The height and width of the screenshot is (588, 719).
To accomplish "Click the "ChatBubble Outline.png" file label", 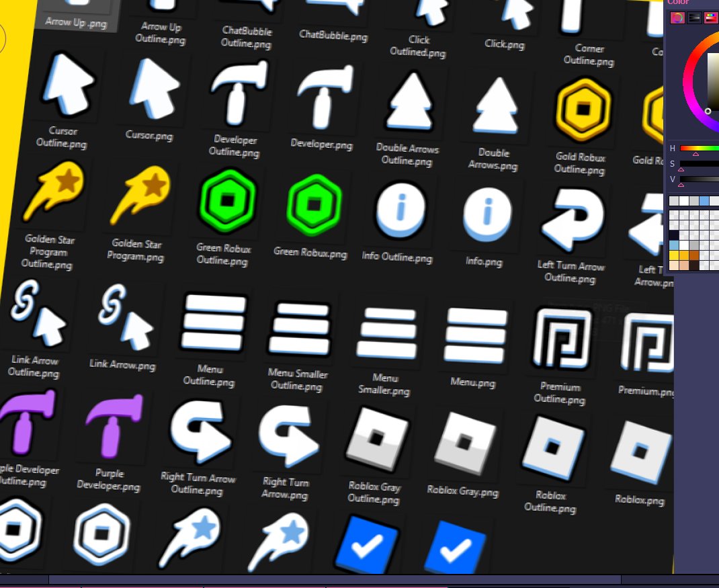I will (x=247, y=37).
